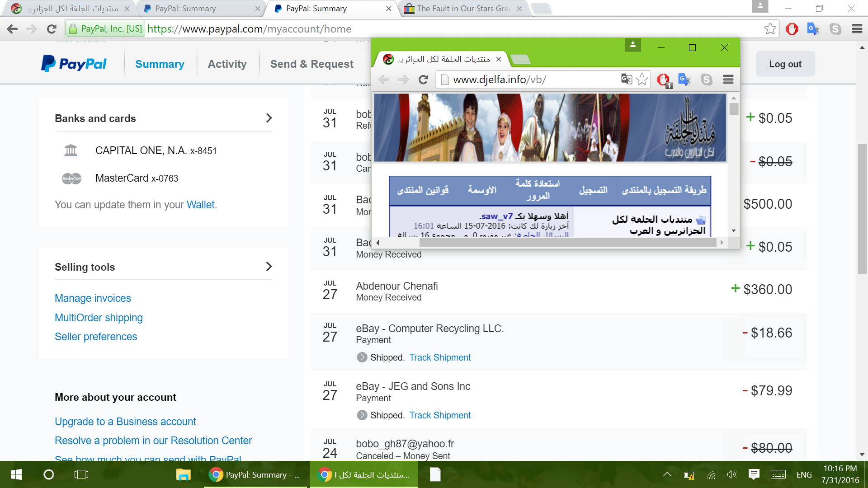The height and width of the screenshot is (488, 868).
Task: Go back in the djelfa popup window
Action: point(384,80)
